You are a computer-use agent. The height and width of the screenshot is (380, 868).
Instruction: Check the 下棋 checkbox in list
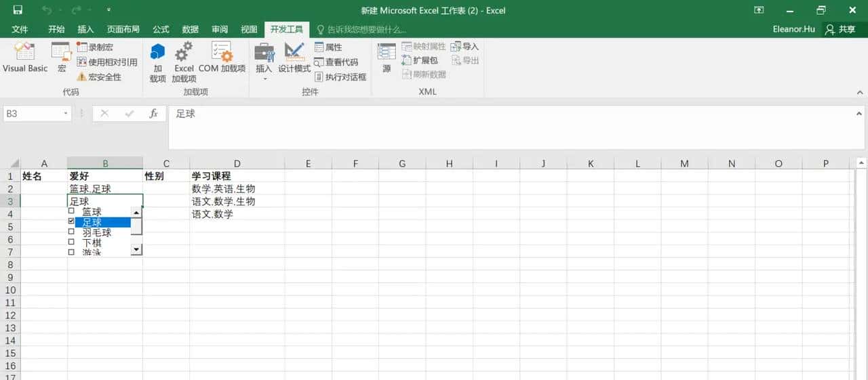[71, 242]
